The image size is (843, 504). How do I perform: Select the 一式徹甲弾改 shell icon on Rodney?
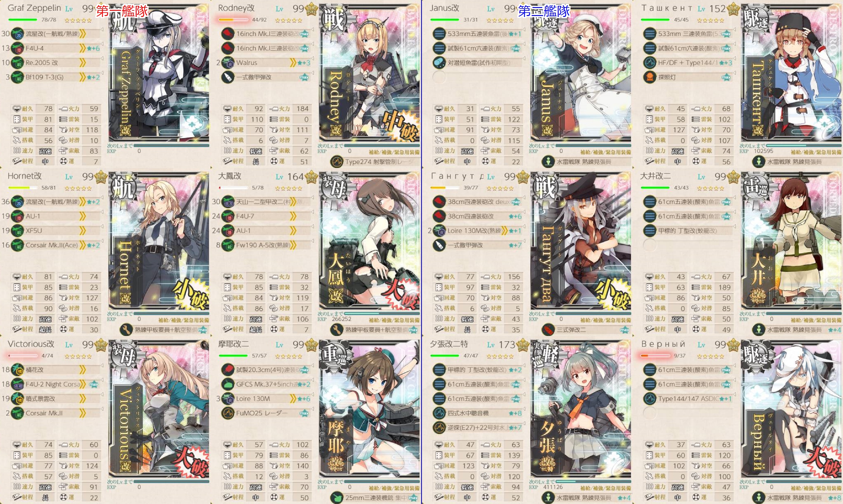[x=227, y=77]
